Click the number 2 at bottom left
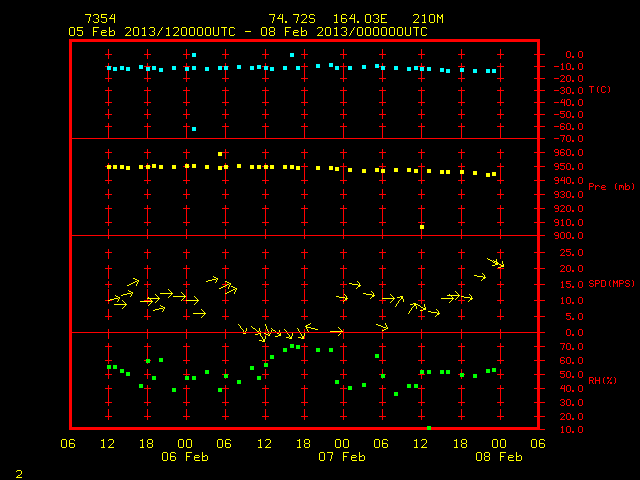Screen dimensions: 640x480 click(x=19, y=474)
